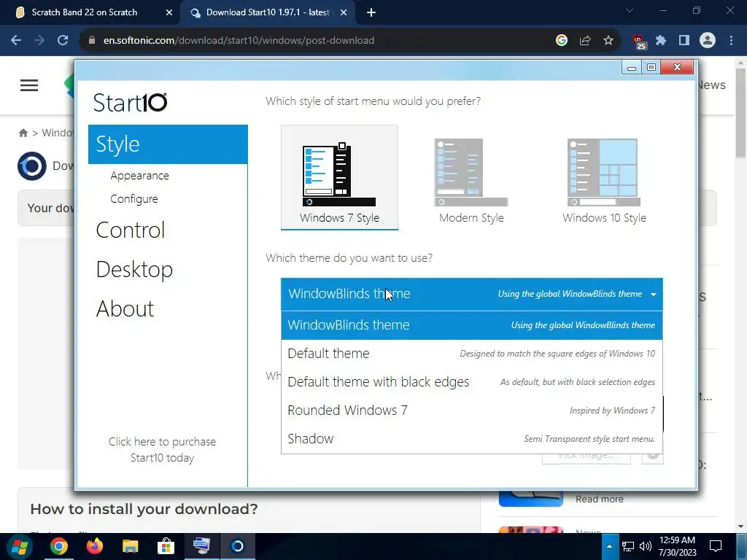747x560 pixels.
Task: Close the Download Start10 browser tab
Action: coord(343,13)
